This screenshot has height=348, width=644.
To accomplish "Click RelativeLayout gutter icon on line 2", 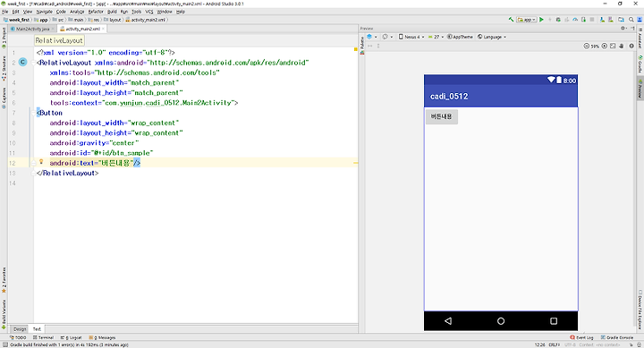I will click(x=23, y=62).
